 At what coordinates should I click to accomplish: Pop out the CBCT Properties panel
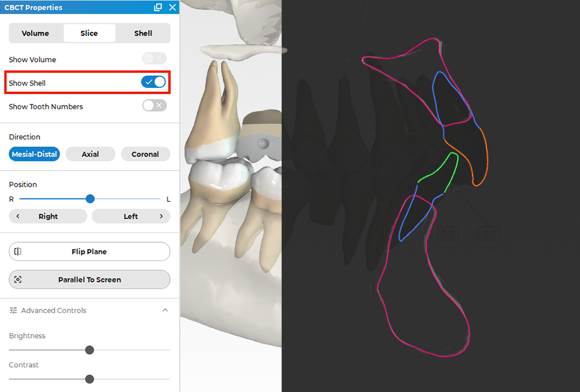point(158,7)
